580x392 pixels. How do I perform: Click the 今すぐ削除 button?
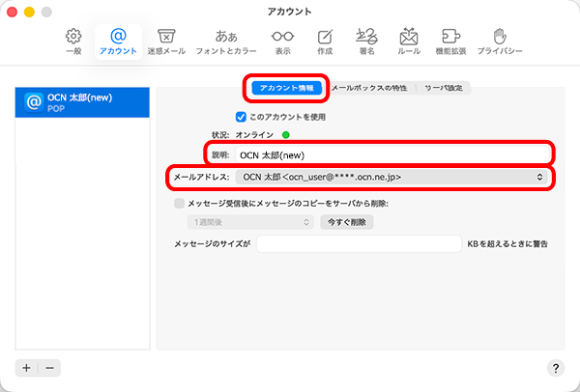point(346,222)
